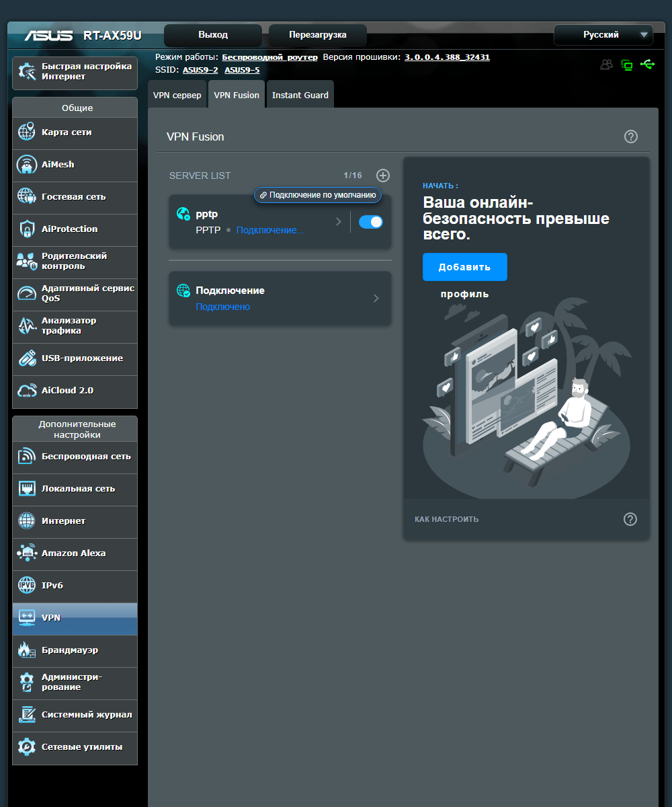Click the blue Добавить button
This screenshot has height=807, width=672.
click(465, 267)
